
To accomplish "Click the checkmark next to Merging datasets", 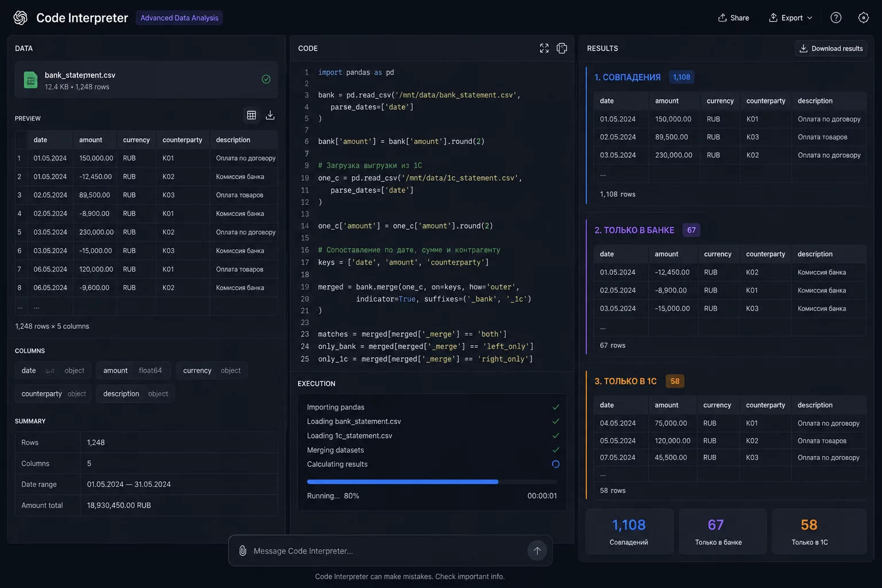I will click(556, 450).
